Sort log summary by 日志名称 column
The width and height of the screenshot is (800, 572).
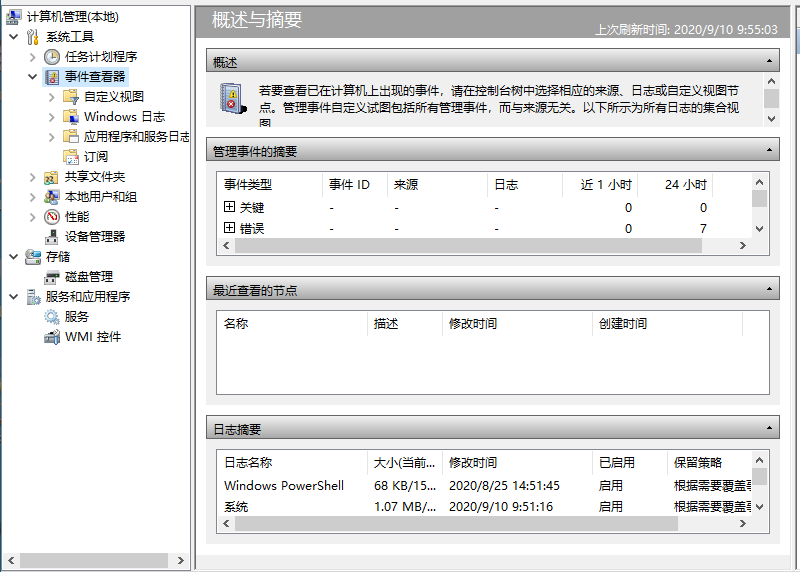(x=292, y=463)
